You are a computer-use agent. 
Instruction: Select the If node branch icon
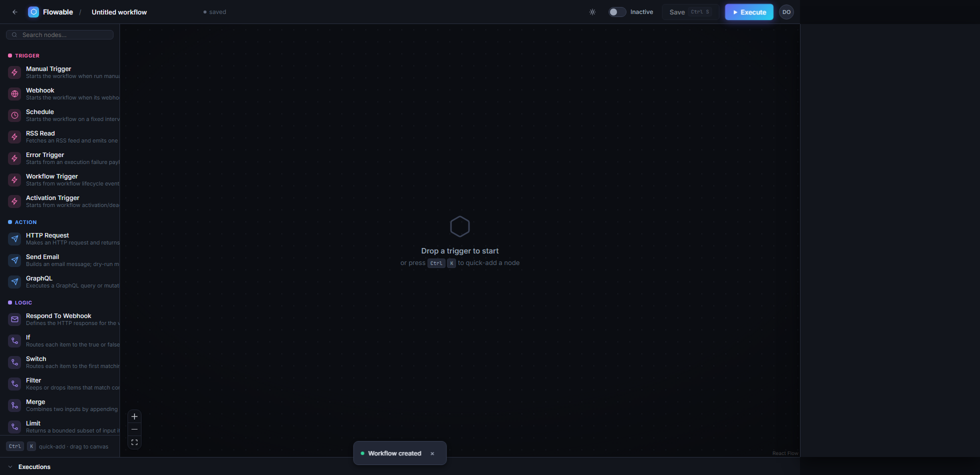click(x=14, y=341)
